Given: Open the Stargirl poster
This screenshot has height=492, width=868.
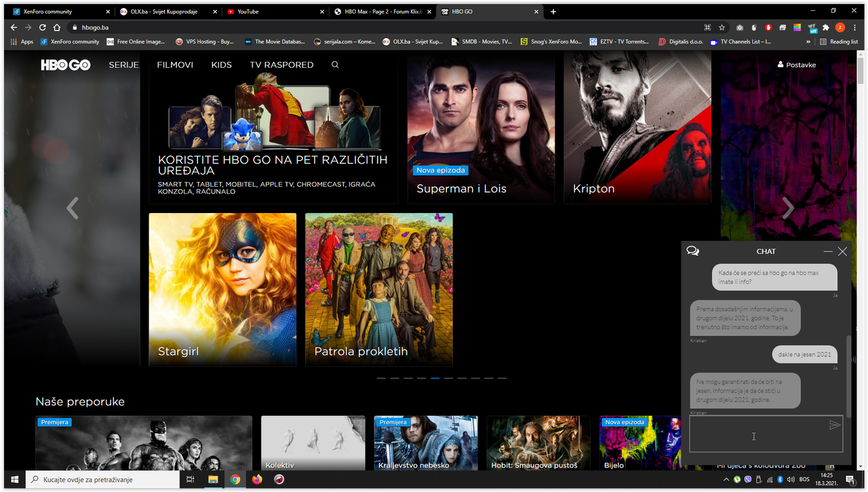Looking at the screenshot, I should click(222, 290).
